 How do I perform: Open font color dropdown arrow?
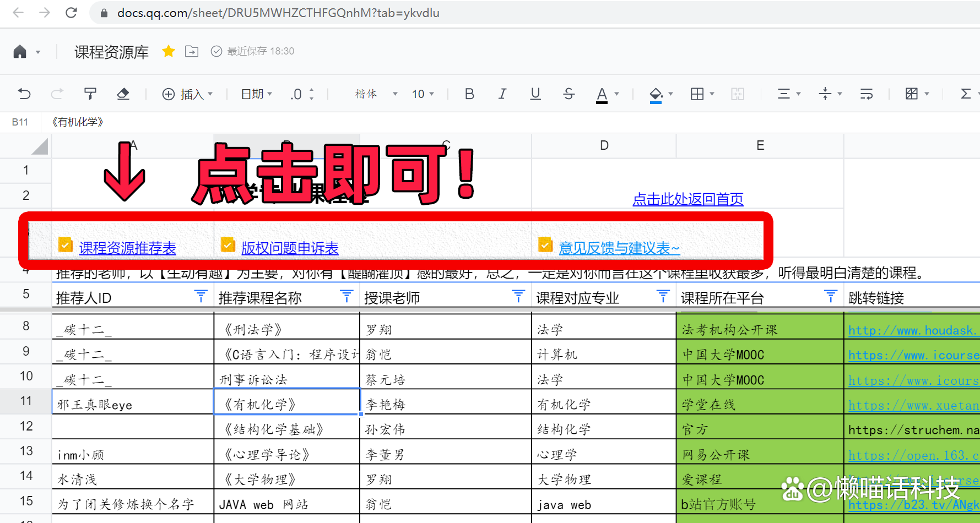coord(616,94)
